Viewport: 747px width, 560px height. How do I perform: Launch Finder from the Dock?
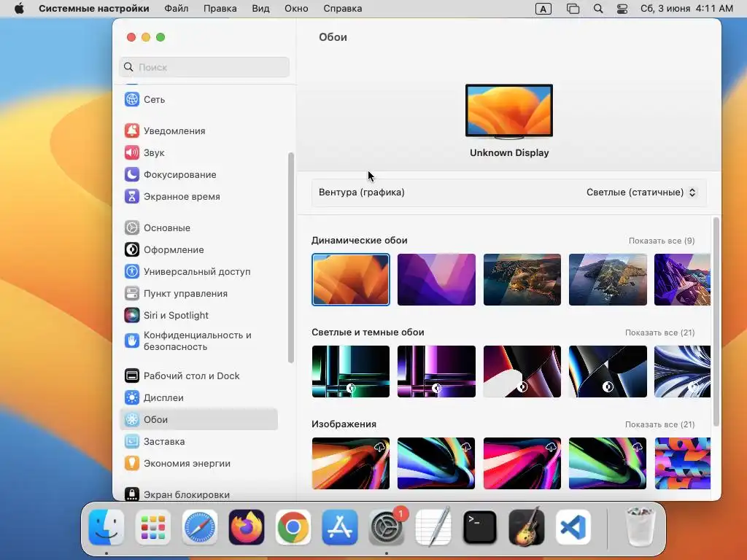point(107,527)
